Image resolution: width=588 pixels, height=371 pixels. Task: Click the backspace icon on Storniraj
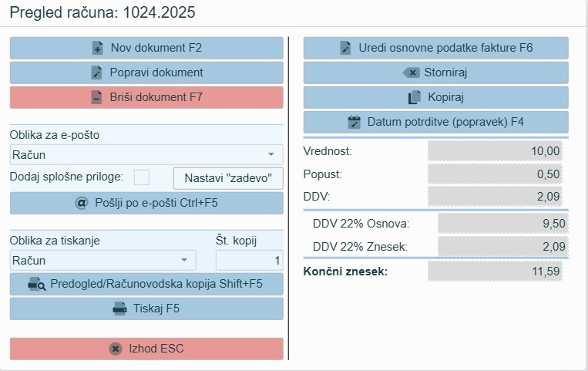click(412, 73)
